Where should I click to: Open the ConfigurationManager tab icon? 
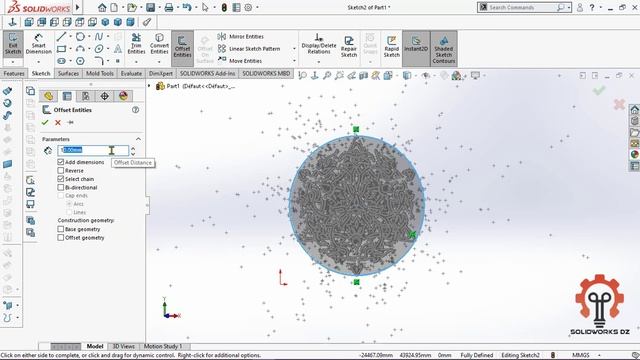[86, 96]
